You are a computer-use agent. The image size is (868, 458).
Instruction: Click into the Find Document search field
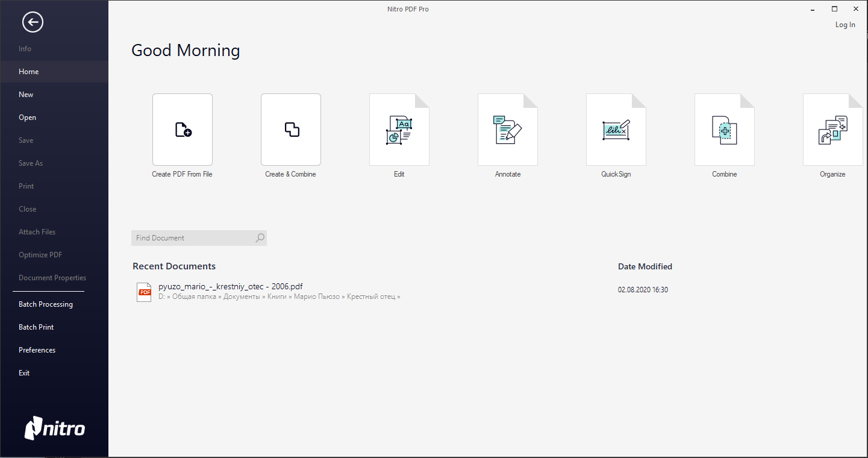click(x=193, y=238)
